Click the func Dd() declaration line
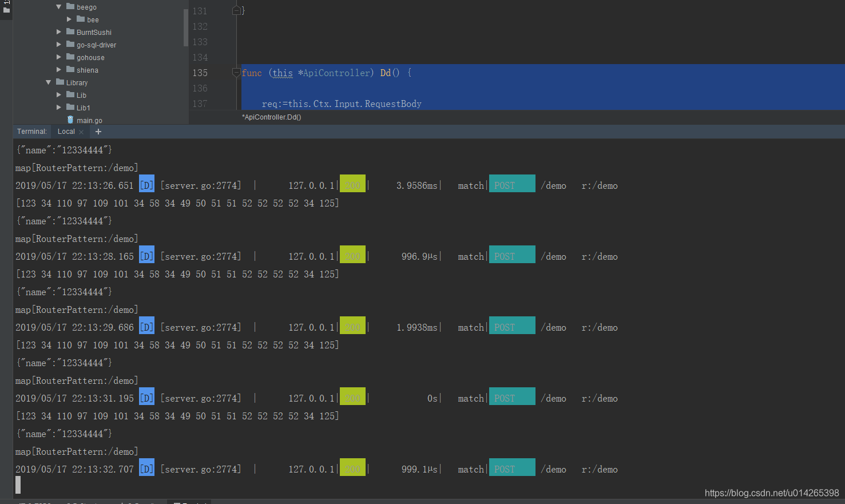The width and height of the screenshot is (845, 504). pyautogui.click(x=327, y=73)
